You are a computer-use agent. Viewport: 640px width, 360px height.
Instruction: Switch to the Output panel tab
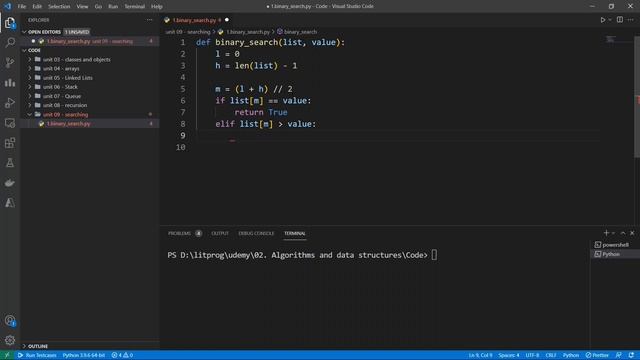click(x=220, y=233)
